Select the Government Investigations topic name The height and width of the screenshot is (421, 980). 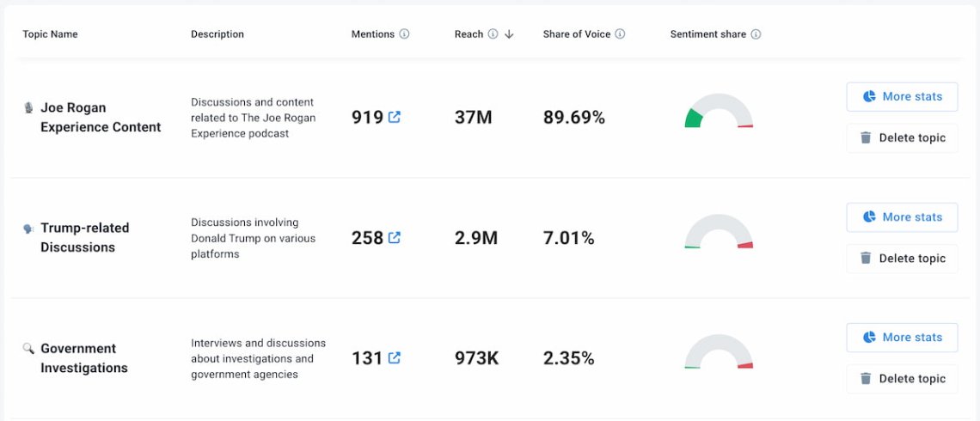pyautogui.click(x=83, y=358)
